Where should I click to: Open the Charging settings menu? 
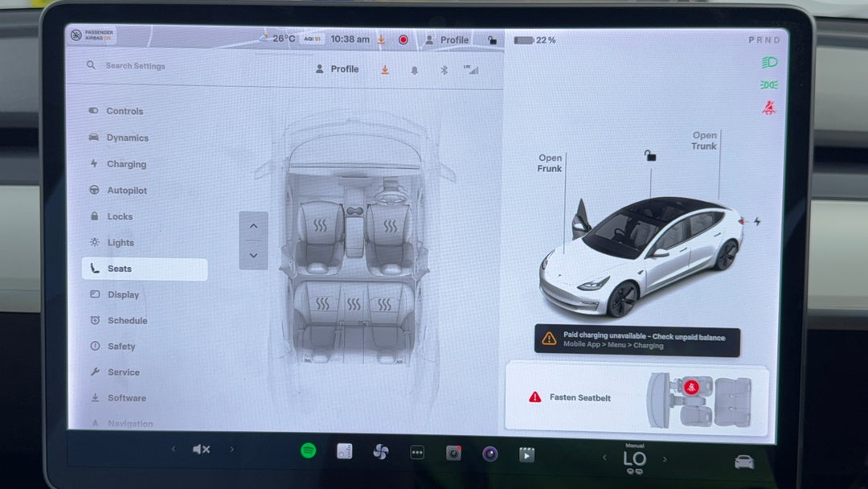126,164
